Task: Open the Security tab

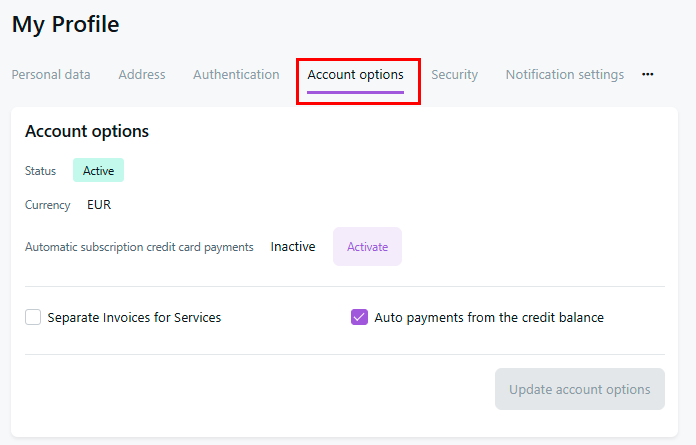Action: (x=455, y=75)
